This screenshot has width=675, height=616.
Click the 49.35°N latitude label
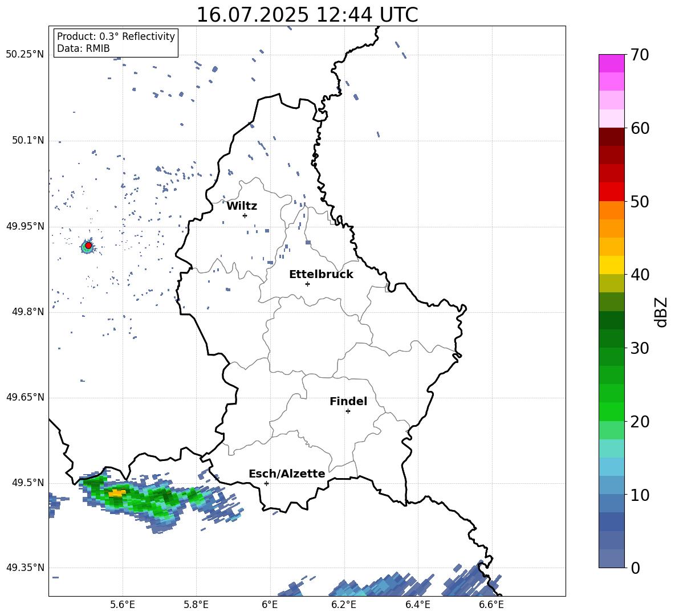(x=25, y=568)
